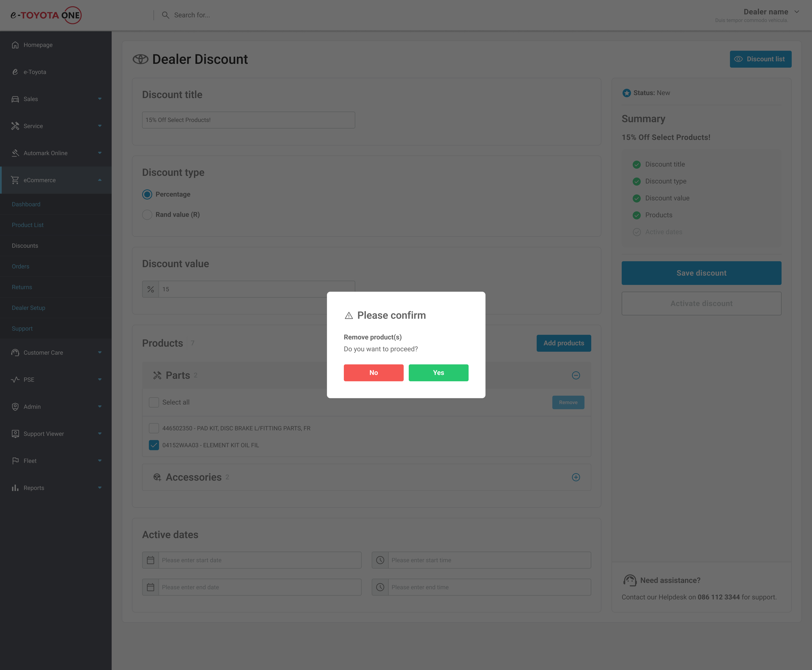Viewport: 812px width, 670px height.
Task: Click the Fleet flag icon
Action: 15,461
